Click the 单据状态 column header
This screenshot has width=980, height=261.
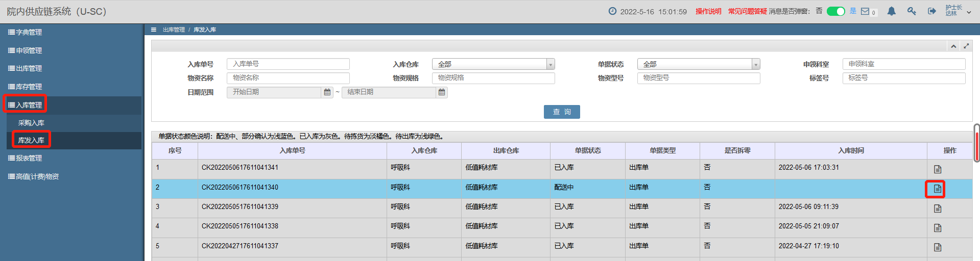tap(588, 150)
